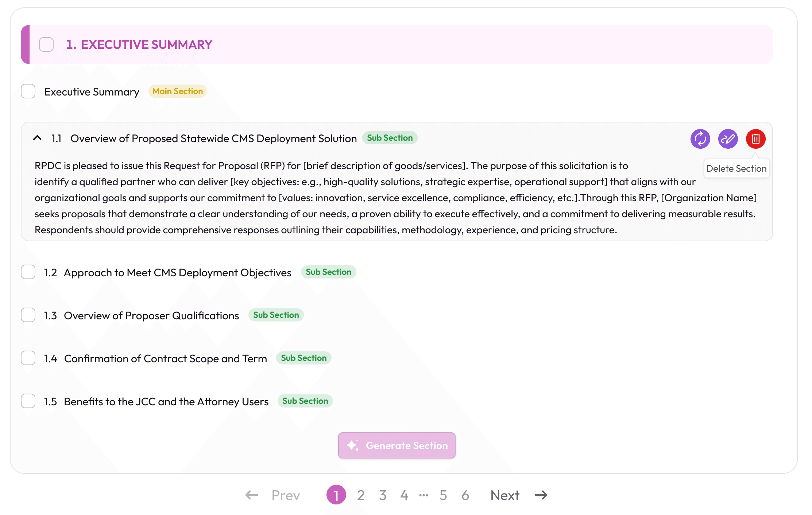812x515 pixels.
Task: Collapse the 1.1 Overview section chevron
Action: [x=37, y=138]
